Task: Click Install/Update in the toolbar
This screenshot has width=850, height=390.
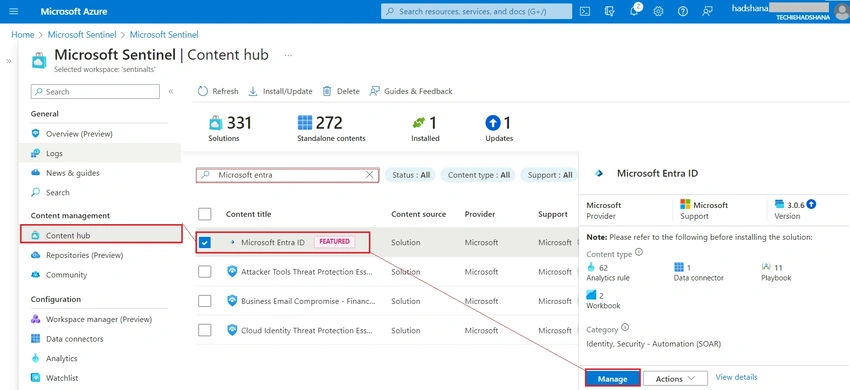Action: pos(280,91)
